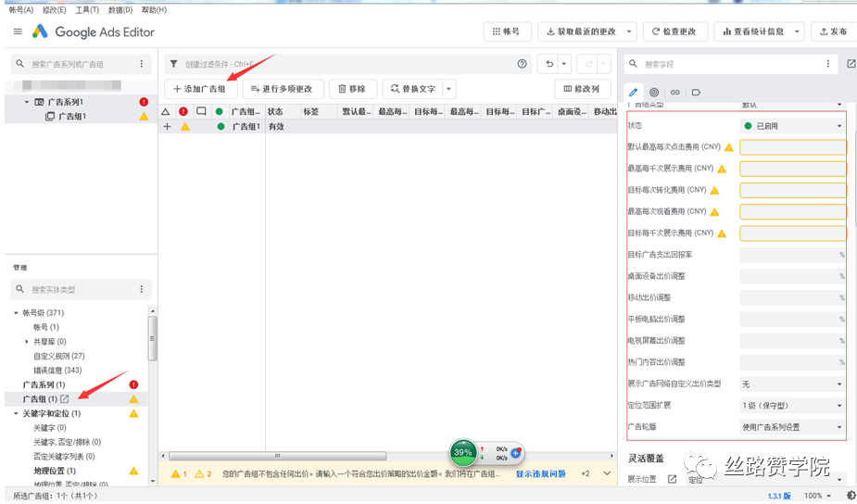This screenshot has height=504, width=857.
Task: Collapse the 关键字和定位 (1) tree node
Action: click(x=16, y=413)
